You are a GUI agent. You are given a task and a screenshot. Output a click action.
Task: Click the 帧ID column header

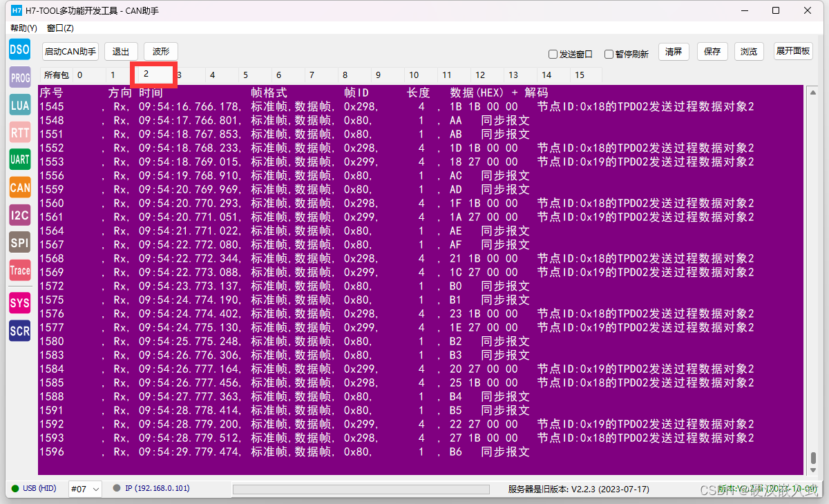tap(357, 93)
